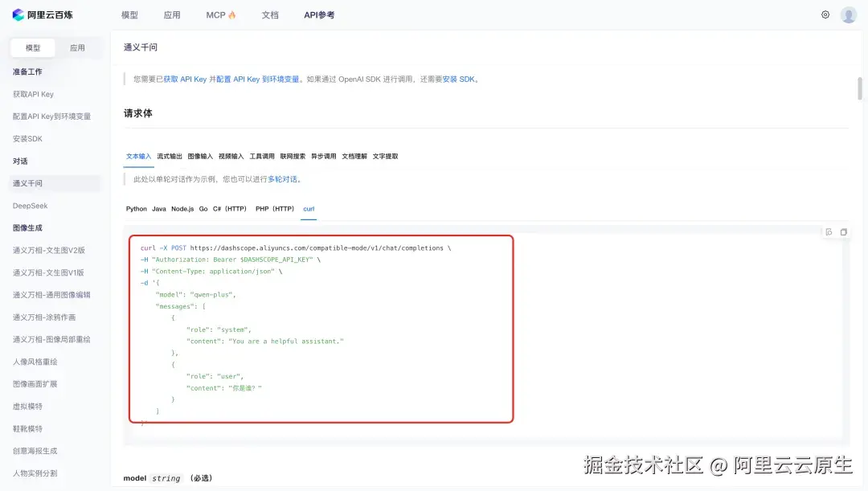
Task: Open API参考 in the top navigation
Action: (x=319, y=14)
